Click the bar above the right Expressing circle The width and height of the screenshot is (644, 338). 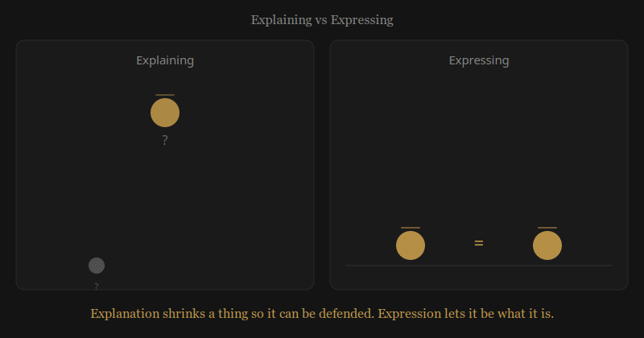[547, 228]
